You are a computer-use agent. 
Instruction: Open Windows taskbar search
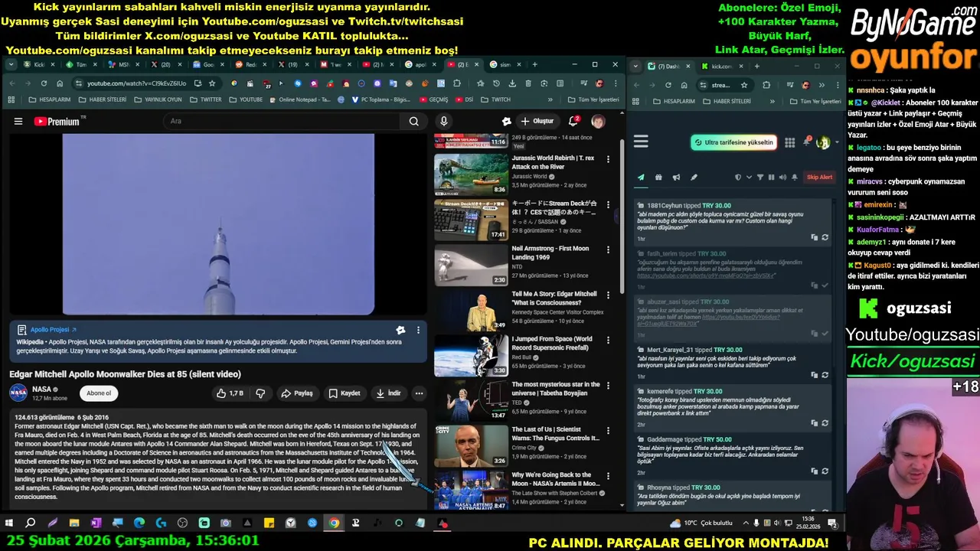(x=31, y=523)
